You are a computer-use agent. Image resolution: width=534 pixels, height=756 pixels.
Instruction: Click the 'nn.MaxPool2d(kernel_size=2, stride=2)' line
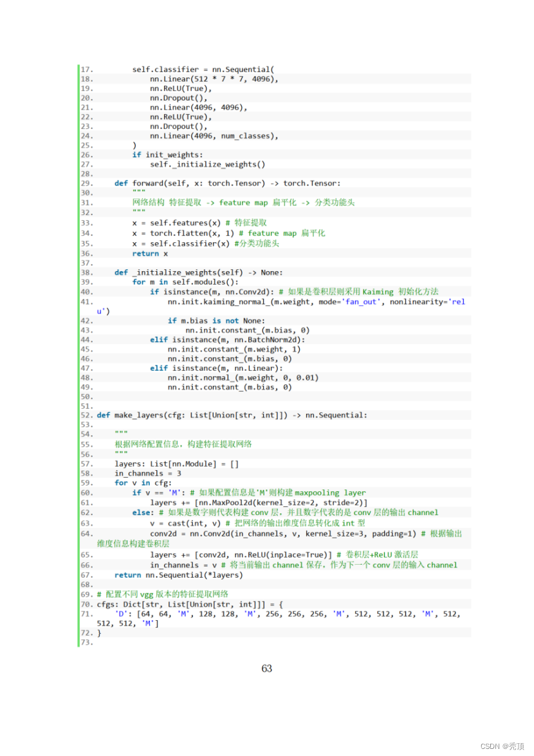click(x=259, y=503)
